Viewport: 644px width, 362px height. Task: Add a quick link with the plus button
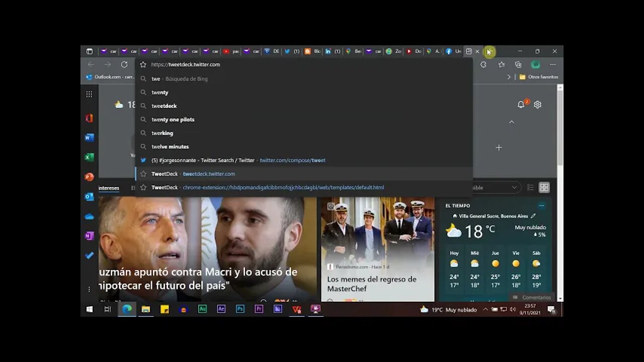tap(499, 147)
